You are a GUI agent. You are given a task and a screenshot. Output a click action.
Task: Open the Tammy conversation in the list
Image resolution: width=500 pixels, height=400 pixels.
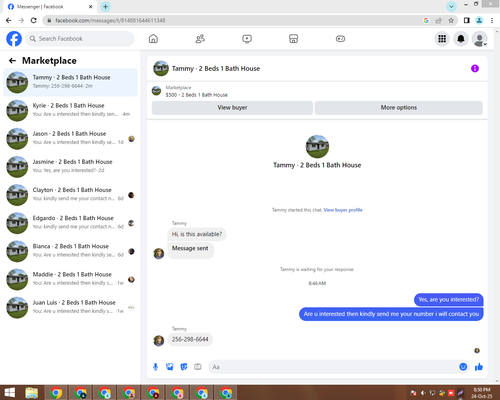point(70,82)
